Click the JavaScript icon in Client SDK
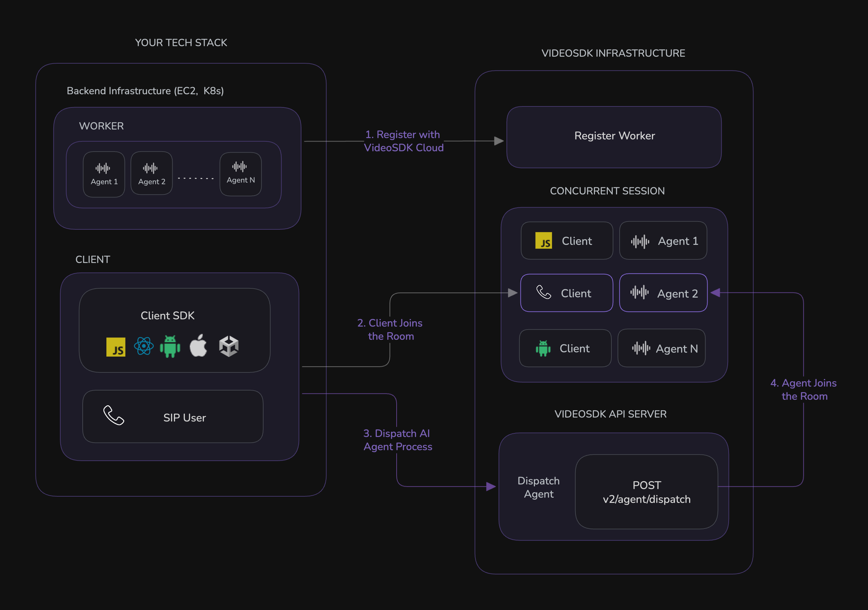The height and width of the screenshot is (610, 868). [116, 347]
